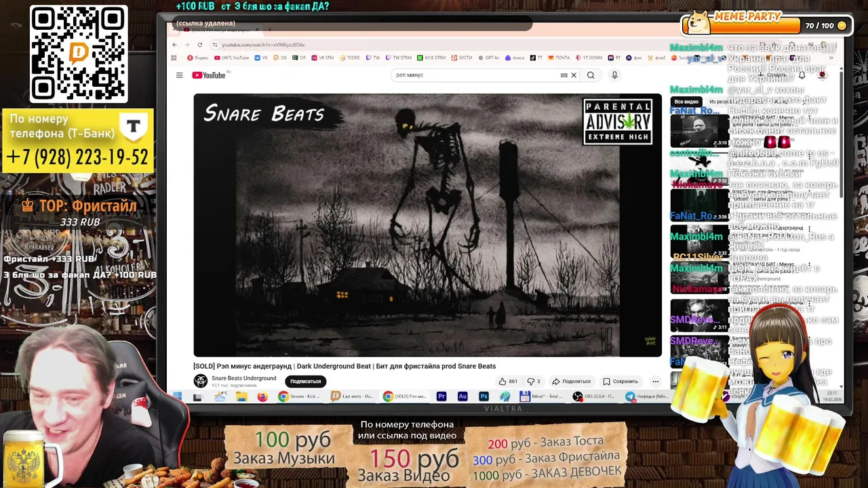868x488 pixels.
Task: Switch to Telegram Нифёдов window in taskbar
Action: (647, 396)
